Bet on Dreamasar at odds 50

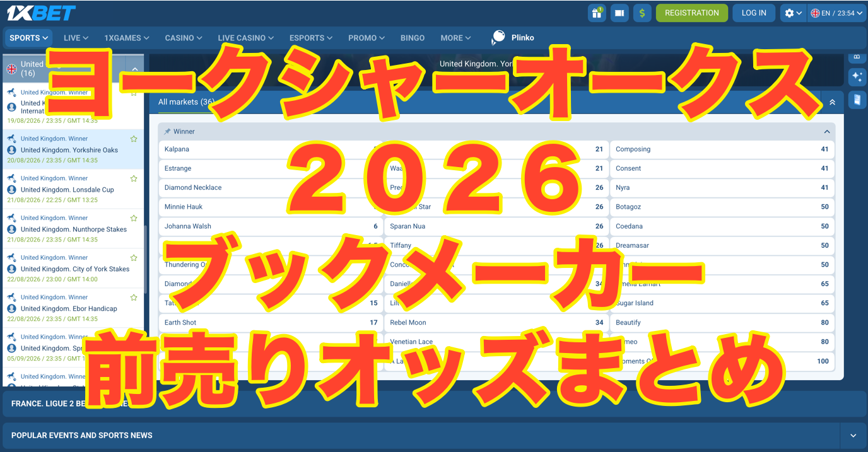(722, 245)
